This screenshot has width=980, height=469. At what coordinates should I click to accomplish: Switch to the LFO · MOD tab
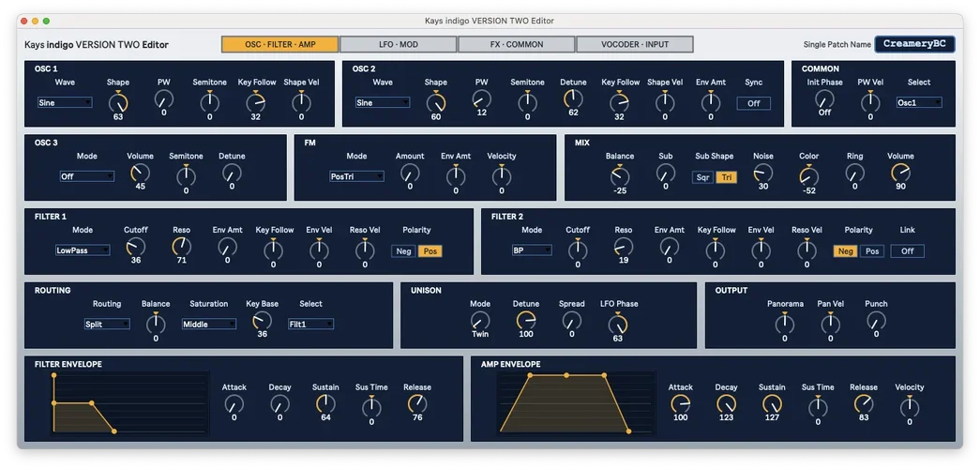[x=399, y=44]
